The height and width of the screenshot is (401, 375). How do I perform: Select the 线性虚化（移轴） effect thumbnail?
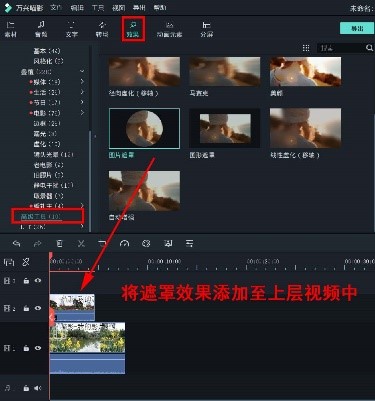coord(305,128)
